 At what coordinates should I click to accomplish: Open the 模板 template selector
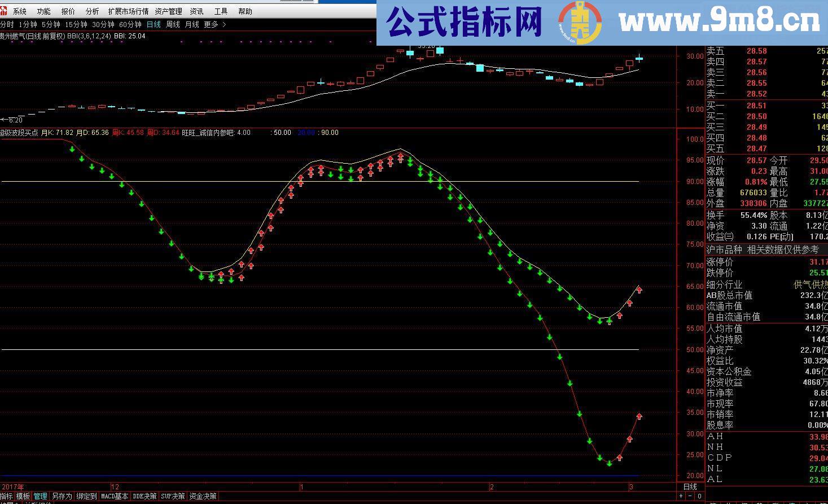pyautogui.click(x=23, y=496)
